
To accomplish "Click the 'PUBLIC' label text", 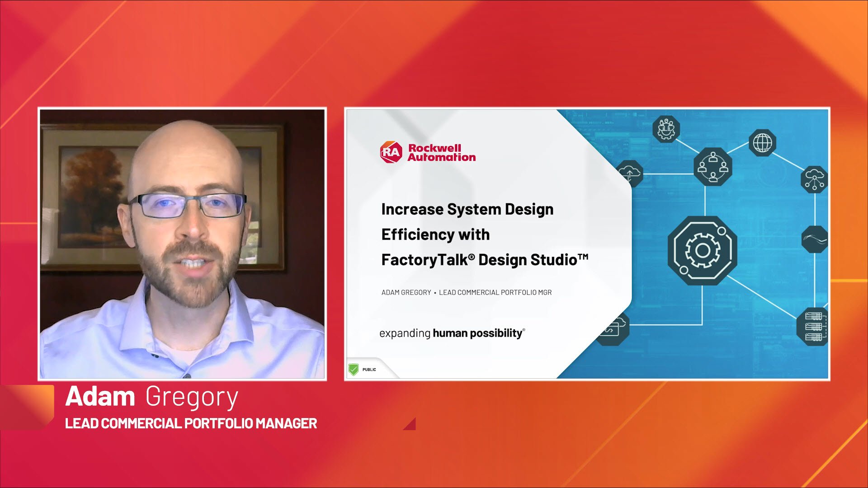I will (369, 370).
